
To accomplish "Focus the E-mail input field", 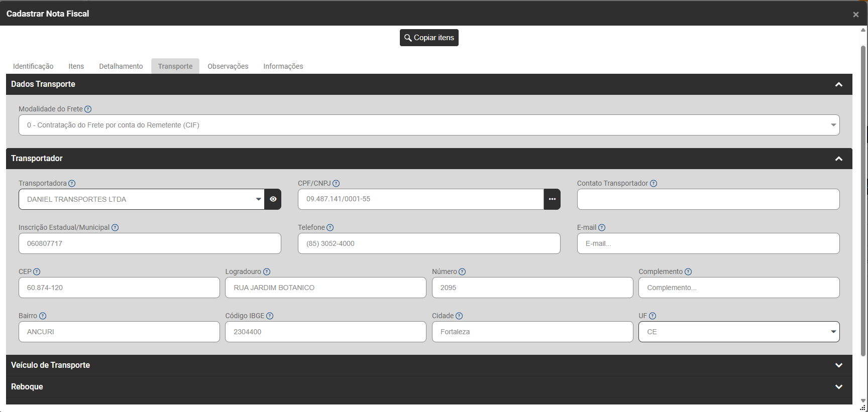I will 708,243.
